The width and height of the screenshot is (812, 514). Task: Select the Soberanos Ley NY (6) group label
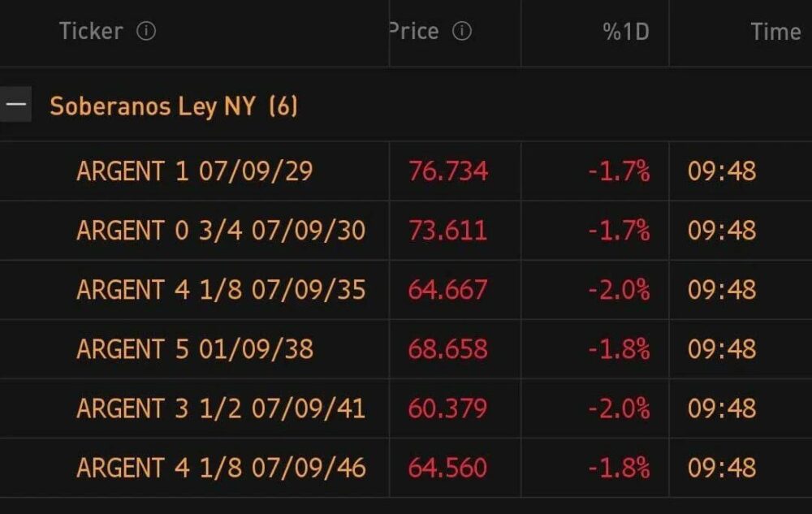174,106
